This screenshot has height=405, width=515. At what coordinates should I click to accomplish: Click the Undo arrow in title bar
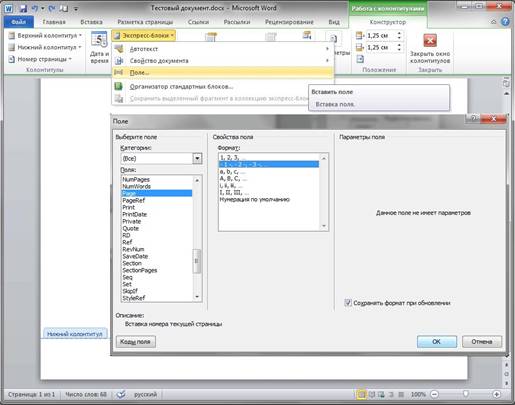(x=35, y=9)
